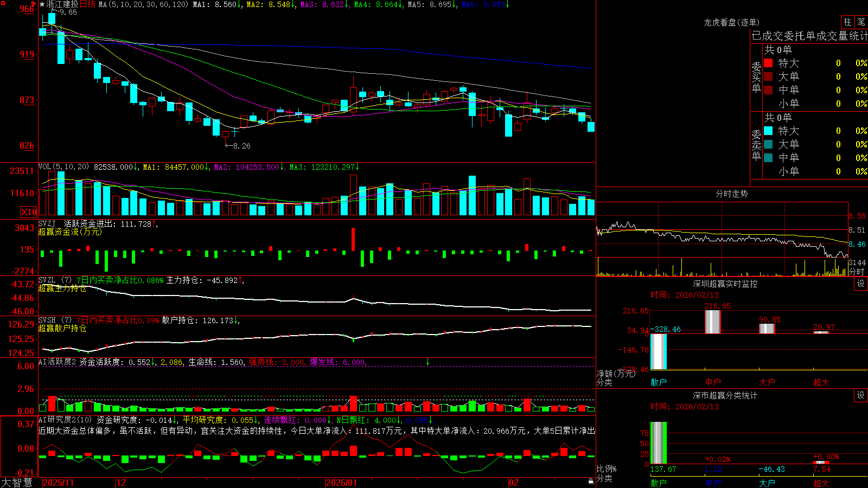Click the 深圳超赢实时监控 panel title
The width and height of the screenshot is (868, 488).
[725, 284]
